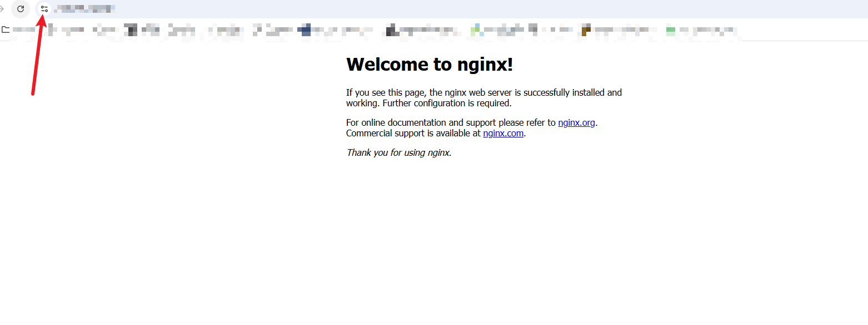This screenshot has width=868, height=325.
Task: Follow the nginx.com commercial support link
Action: [503, 134]
